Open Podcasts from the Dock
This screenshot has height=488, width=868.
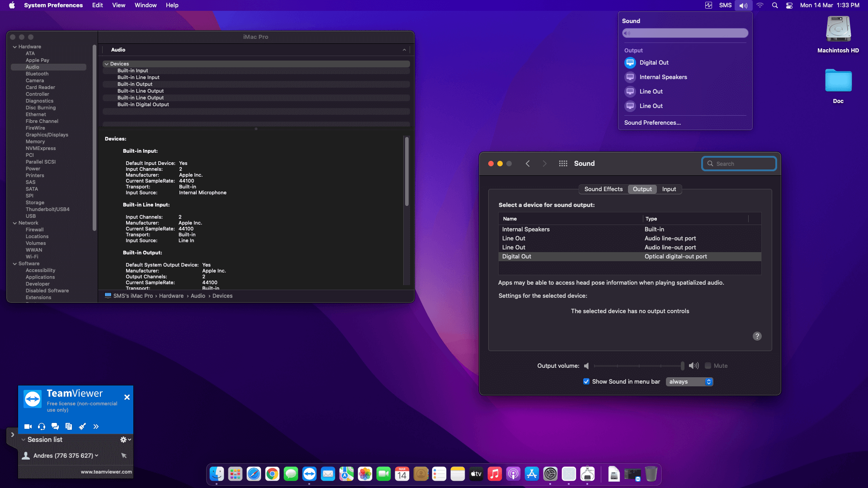513,474
